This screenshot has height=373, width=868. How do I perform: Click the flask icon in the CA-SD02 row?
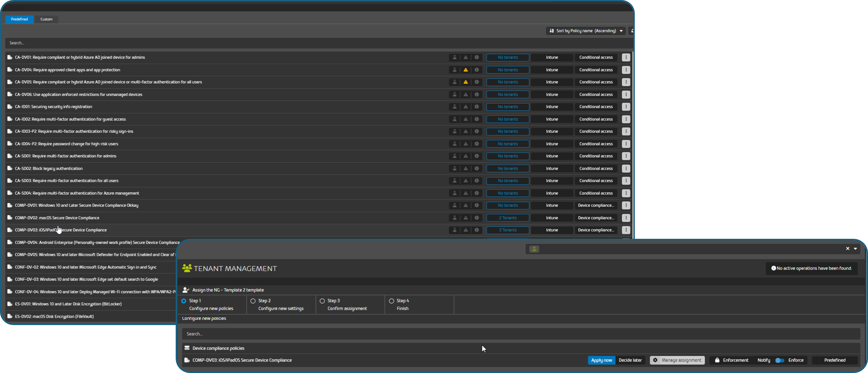click(454, 168)
